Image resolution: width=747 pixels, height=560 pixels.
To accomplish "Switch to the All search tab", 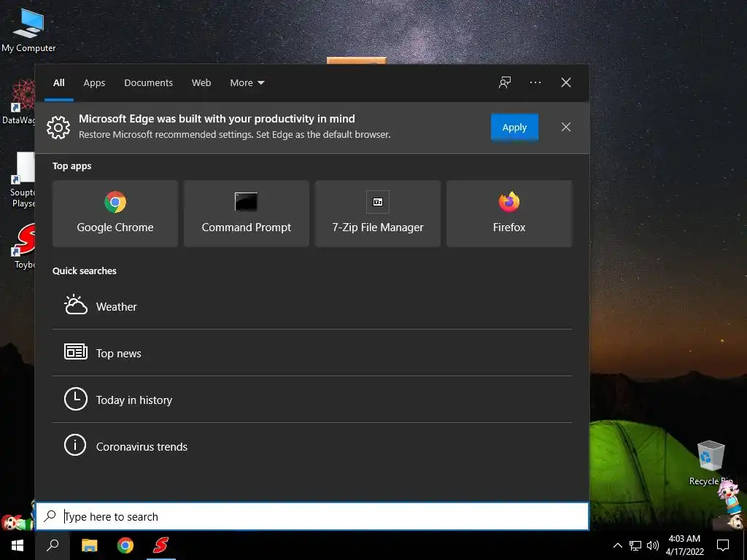I will tap(58, 82).
